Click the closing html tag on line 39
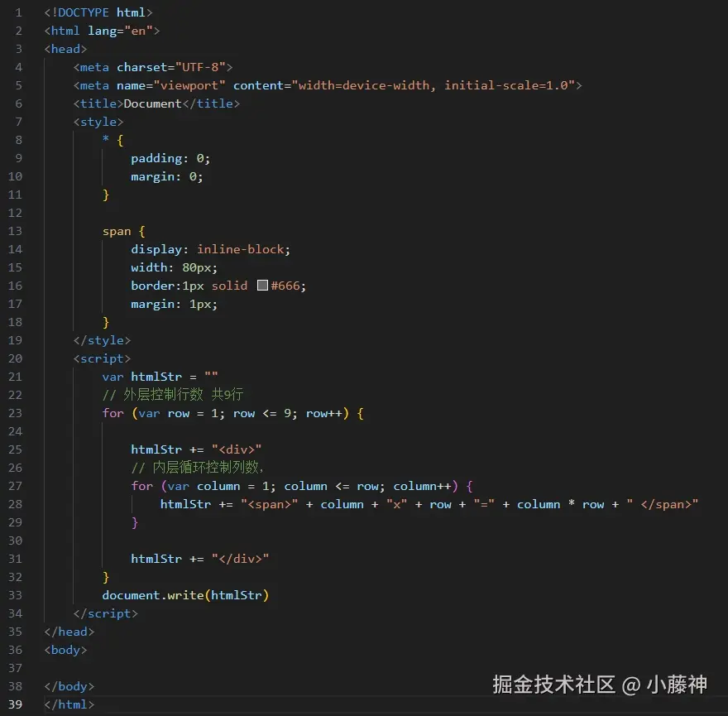This screenshot has width=728, height=716. (69, 704)
